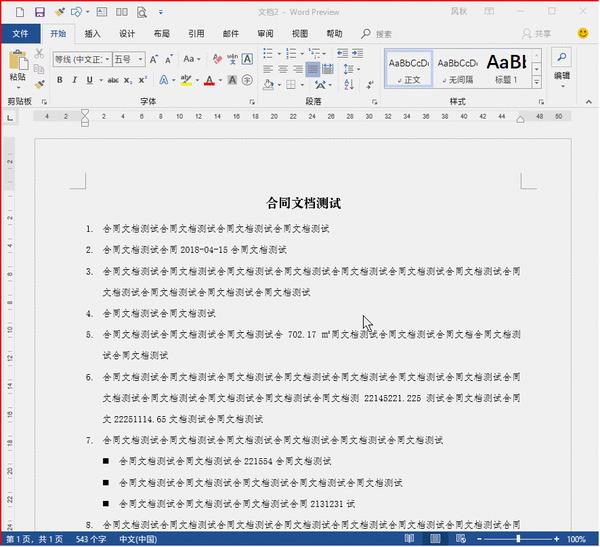Click the 共享 (Share) button
600x547 pixels.
(x=537, y=33)
